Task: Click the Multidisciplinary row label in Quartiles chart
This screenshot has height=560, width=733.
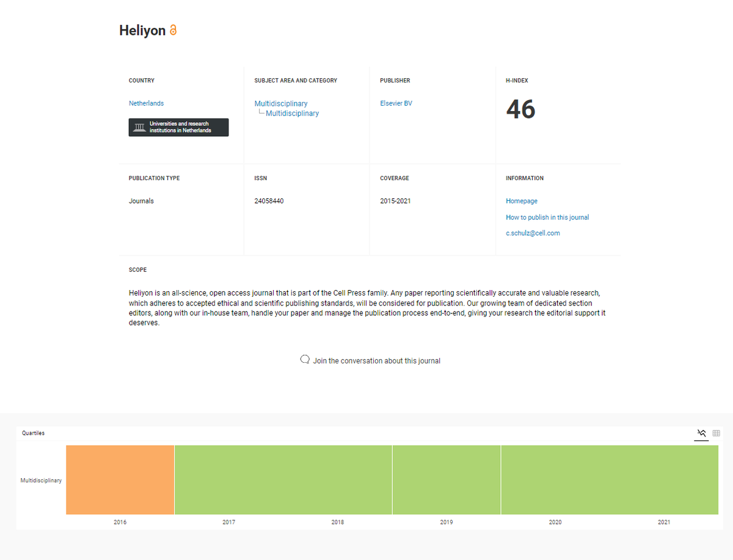Action: coord(41,481)
